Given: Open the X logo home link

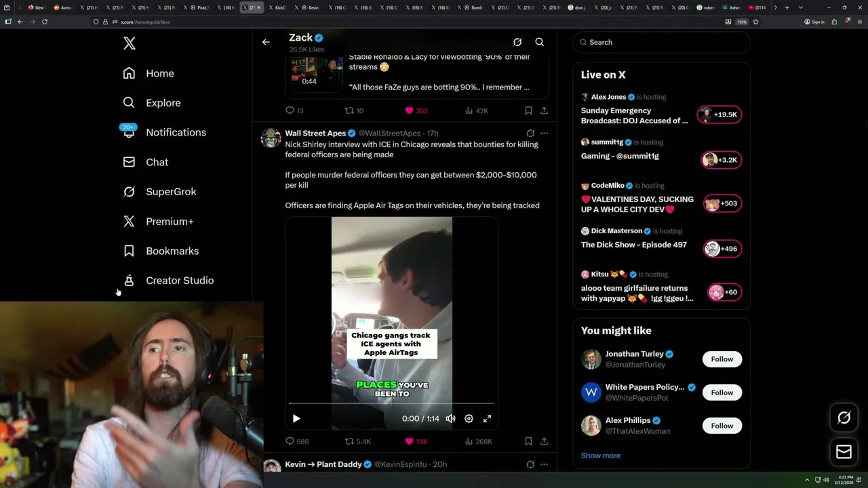Looking at the screenshot, I should [x=130, y=43].
